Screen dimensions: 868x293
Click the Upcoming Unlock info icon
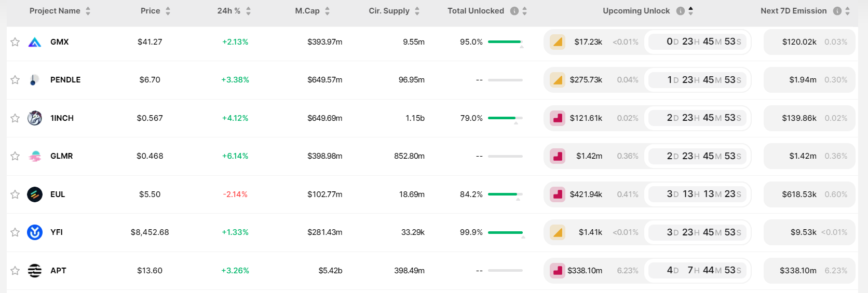click(681, 11)
